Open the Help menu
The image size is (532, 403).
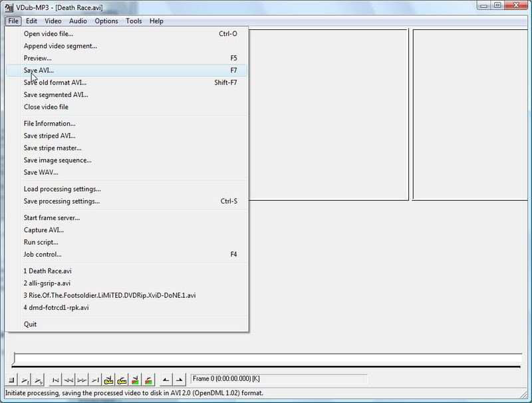pos(156,21)
